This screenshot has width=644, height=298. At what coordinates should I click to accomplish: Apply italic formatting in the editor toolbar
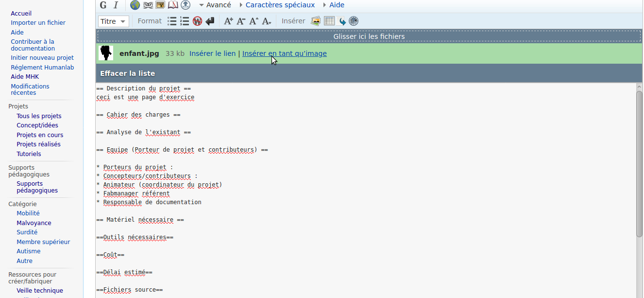[116, 5]
